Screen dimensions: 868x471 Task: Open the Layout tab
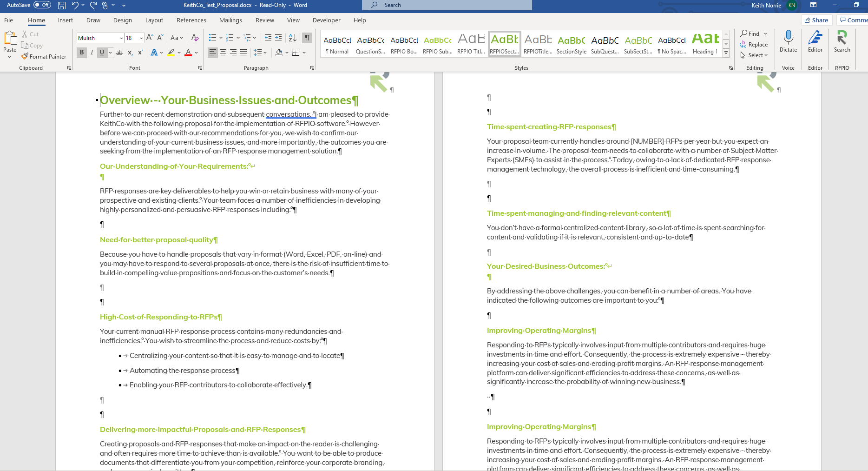pos(154,20)
